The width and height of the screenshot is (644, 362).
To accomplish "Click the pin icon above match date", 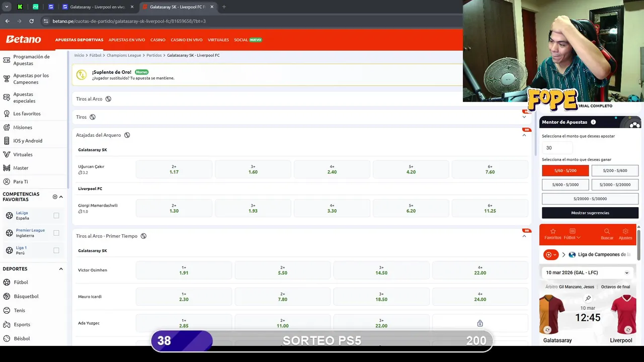I will click(x=588, y=298).
